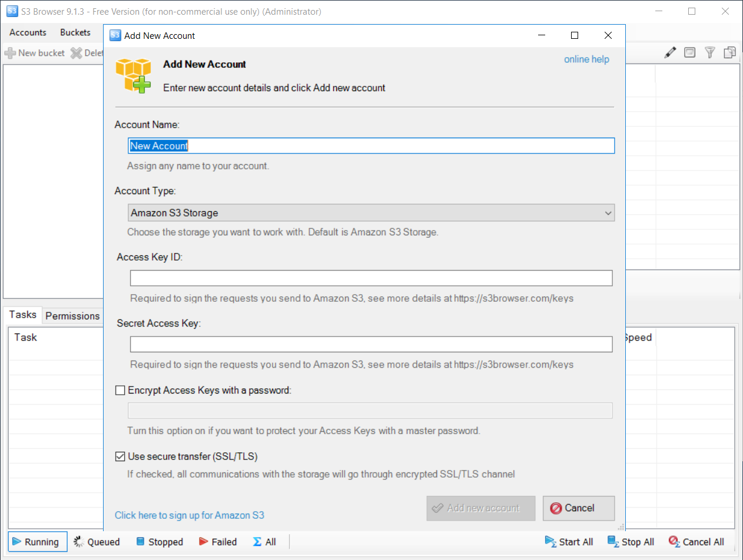Image resolution: width=743 pixels, height=560 pixels.
Task: Click Cancel All tasks button
Action: (x=696, y=542)
